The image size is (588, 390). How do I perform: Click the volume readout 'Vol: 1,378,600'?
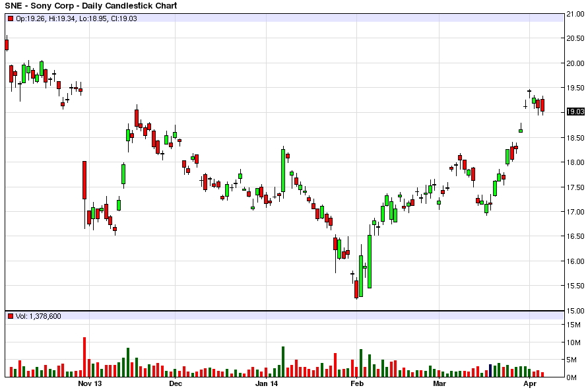tap(38, 316)
